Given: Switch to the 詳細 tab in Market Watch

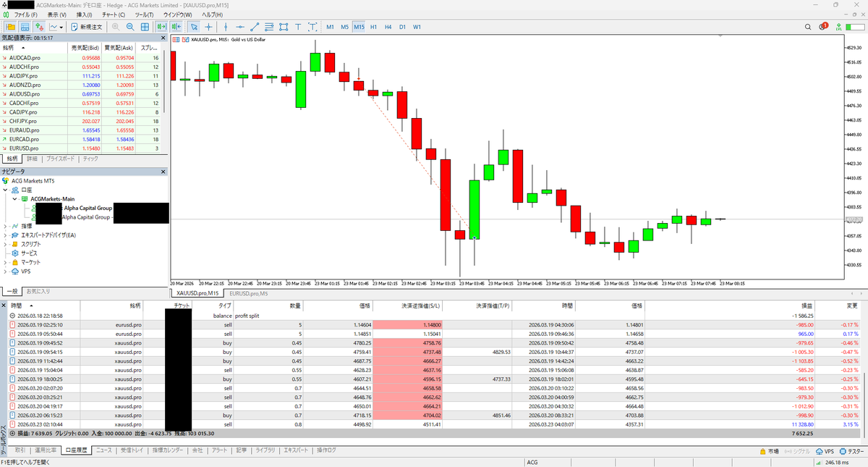Looking at the screenshot, I should pos(32,158).
